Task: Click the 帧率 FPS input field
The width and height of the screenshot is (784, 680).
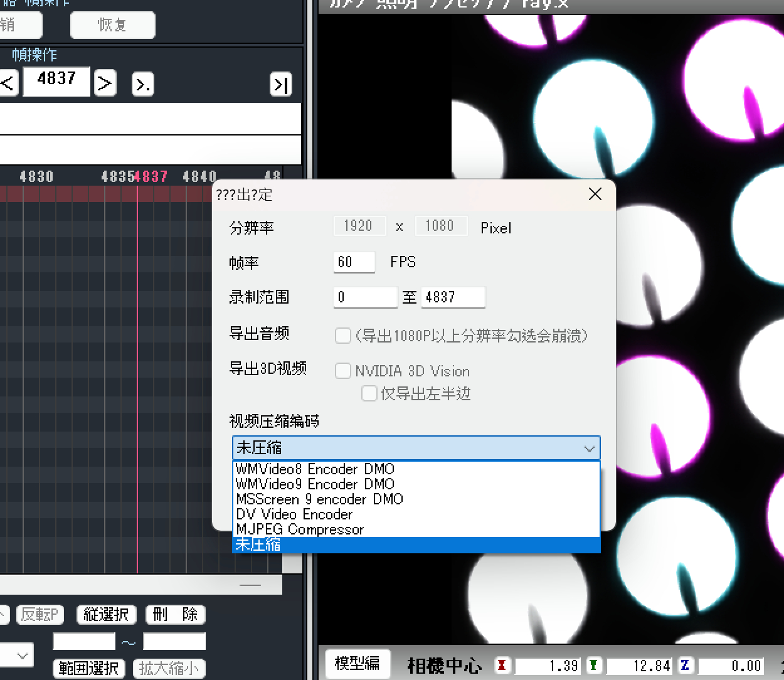Action: pyautogui.click(x=354, y=262)
